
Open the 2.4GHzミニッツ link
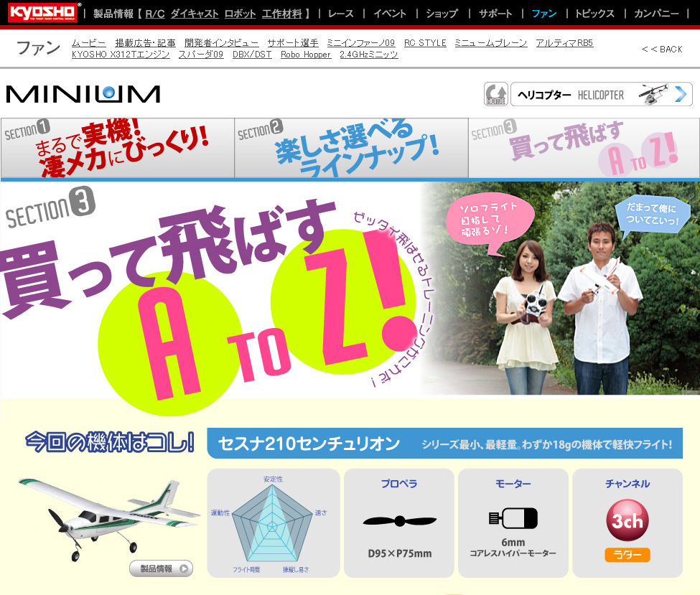(x=369, y=55)
